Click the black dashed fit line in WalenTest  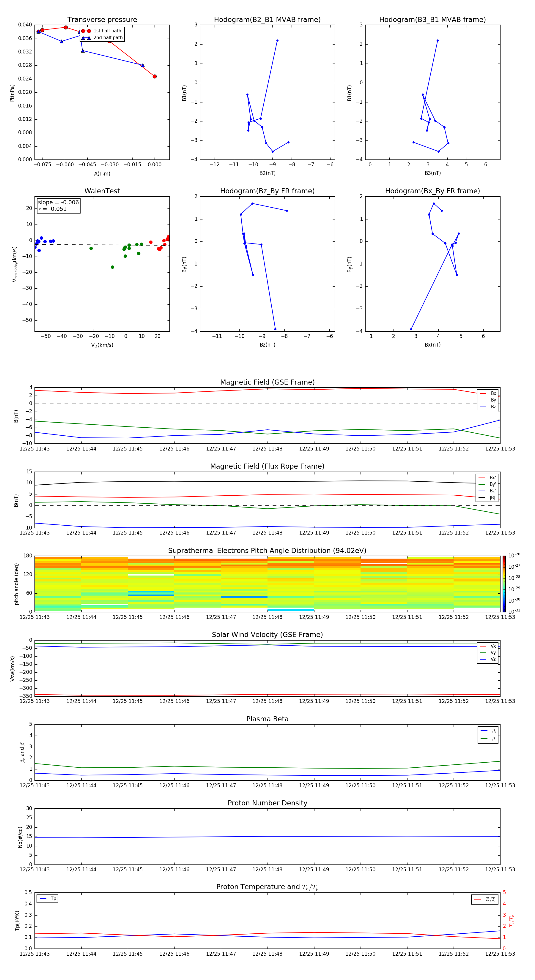pos(102,245)
